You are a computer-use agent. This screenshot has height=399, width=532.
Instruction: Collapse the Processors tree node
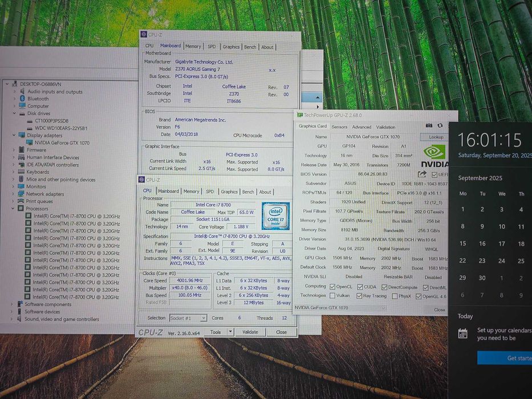(x=13, y=208)
